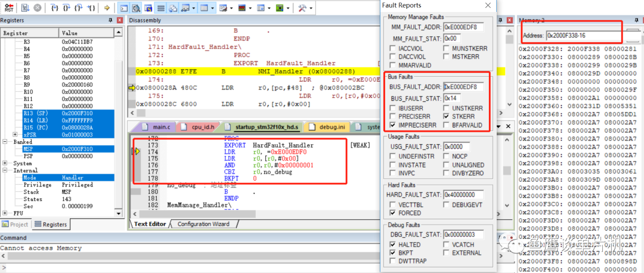Viewport: 644px width, 273px height.
Task: Close the Registers panel
Action: coord(119,20)
